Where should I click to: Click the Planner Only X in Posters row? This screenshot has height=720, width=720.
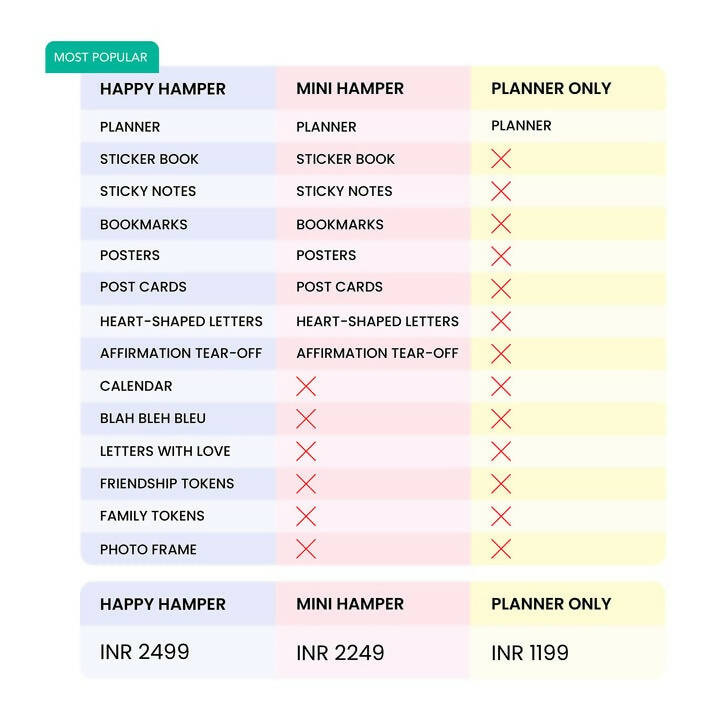click(x=501, y=256)
